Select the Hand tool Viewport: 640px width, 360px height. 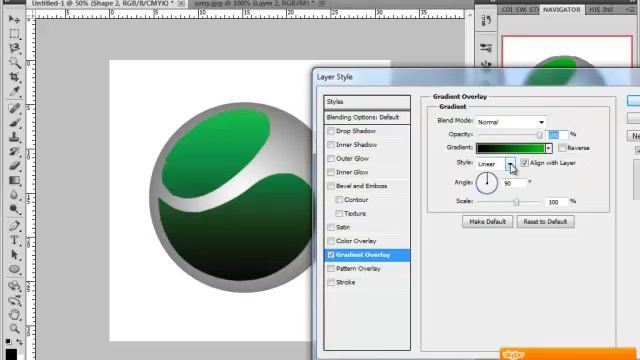[x=14, y=315]
